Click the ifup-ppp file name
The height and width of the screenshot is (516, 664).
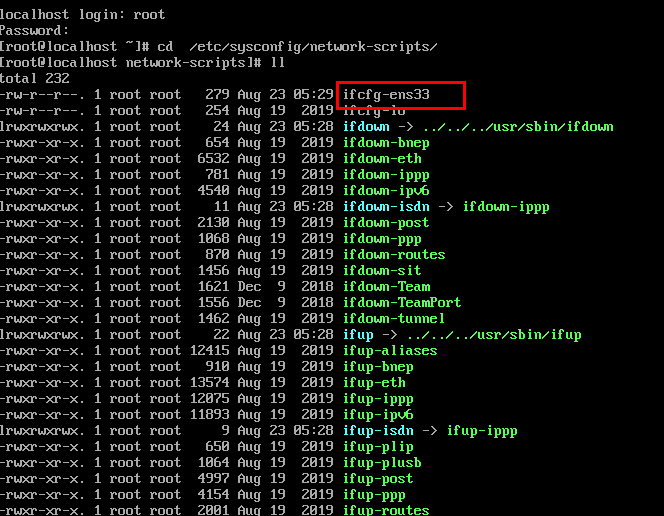(374, 495)
